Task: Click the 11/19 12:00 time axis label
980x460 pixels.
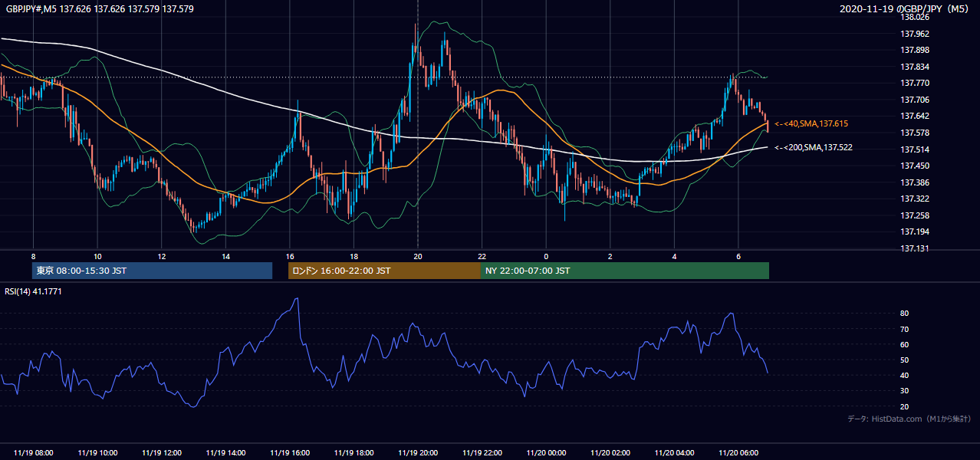Action: click(162, 453)
